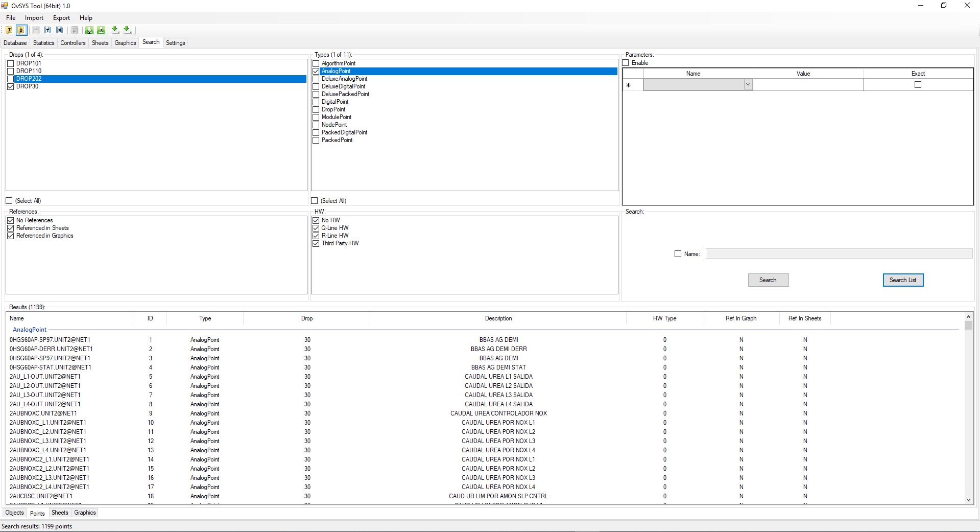
Task: Open the folder icon labeled T
Action: pyautogui.click(x=9, y=30)
